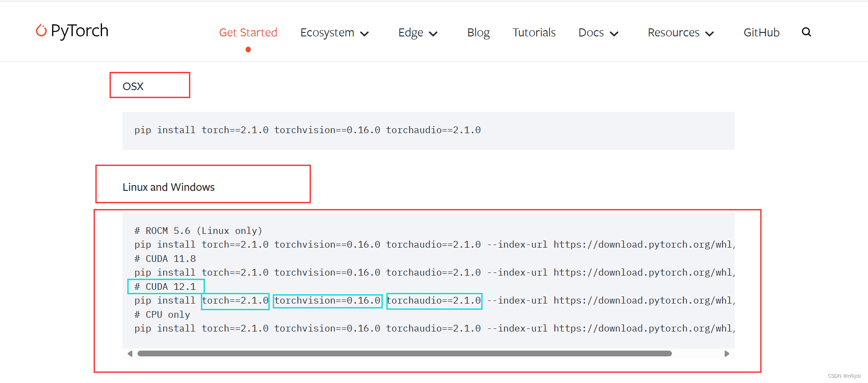Click the pip install line under CUDA 11.8
The height and width of the screenshot is (383, 868).
pyautogui.click(x=434, y=272)
